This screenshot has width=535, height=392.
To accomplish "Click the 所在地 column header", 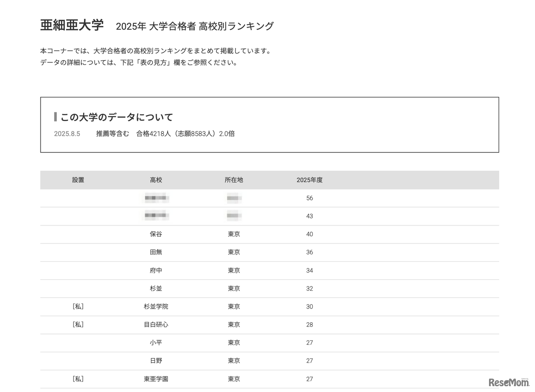I will click(x=234, y=180).
